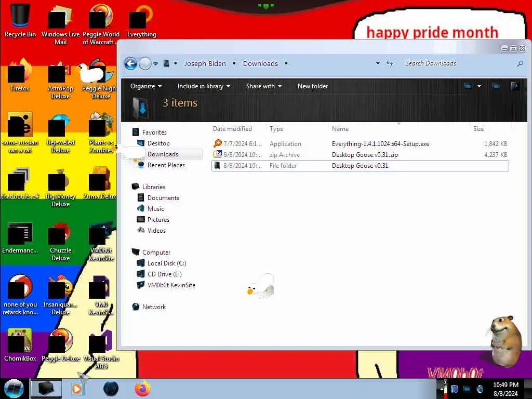Open Windows Live Mail desktop shortcut
The width and height of the screenshot is (532, 399).
(x=60, y=24)
